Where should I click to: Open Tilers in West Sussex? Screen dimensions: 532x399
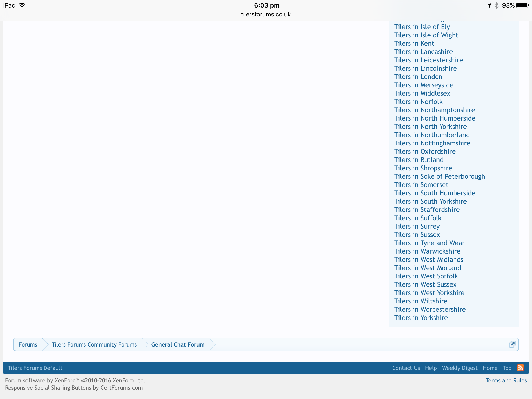(x=425, y=284)
